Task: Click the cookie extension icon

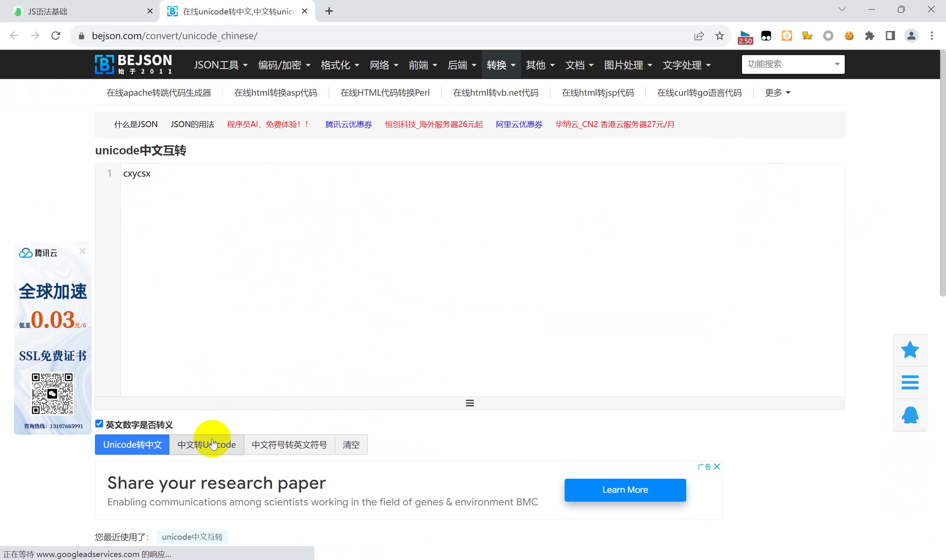Action: click(849, 35)
